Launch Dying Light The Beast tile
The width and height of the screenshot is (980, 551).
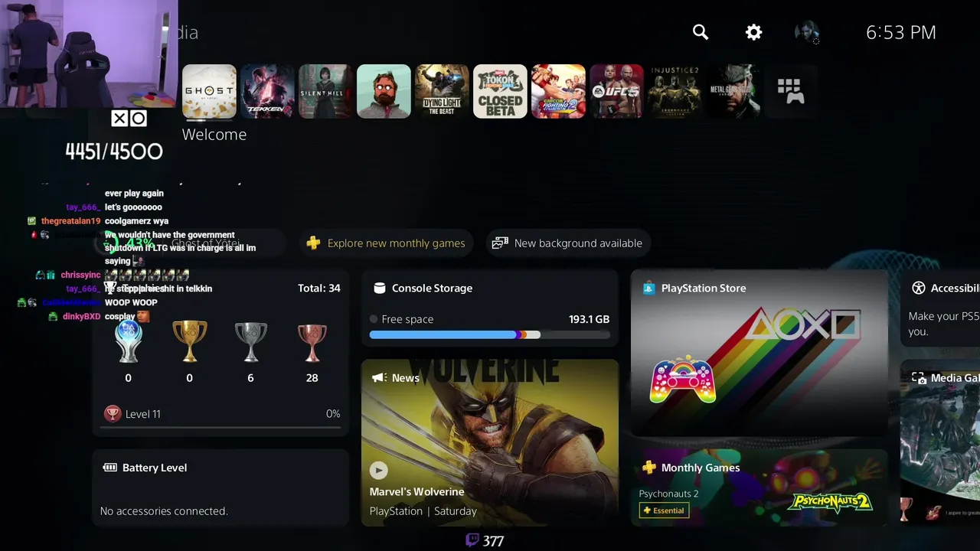click(442, 91)
